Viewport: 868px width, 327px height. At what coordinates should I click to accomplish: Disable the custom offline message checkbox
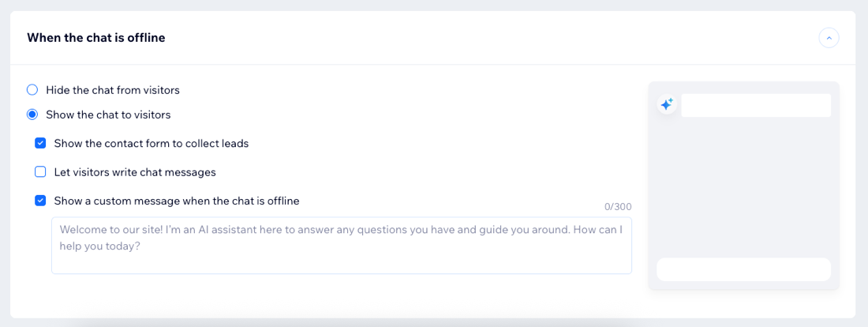click(40, 201)
